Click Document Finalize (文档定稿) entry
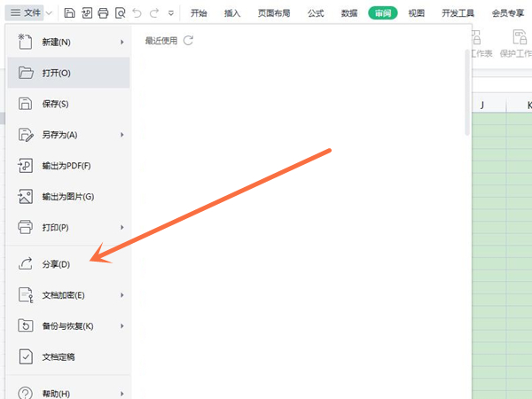532x399 pixels. [59, 357]
